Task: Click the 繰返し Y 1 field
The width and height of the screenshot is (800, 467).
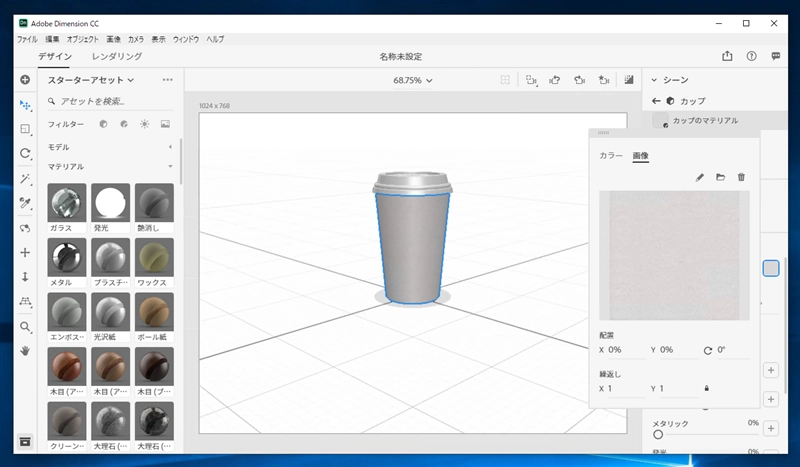Action: click(673, 388)
